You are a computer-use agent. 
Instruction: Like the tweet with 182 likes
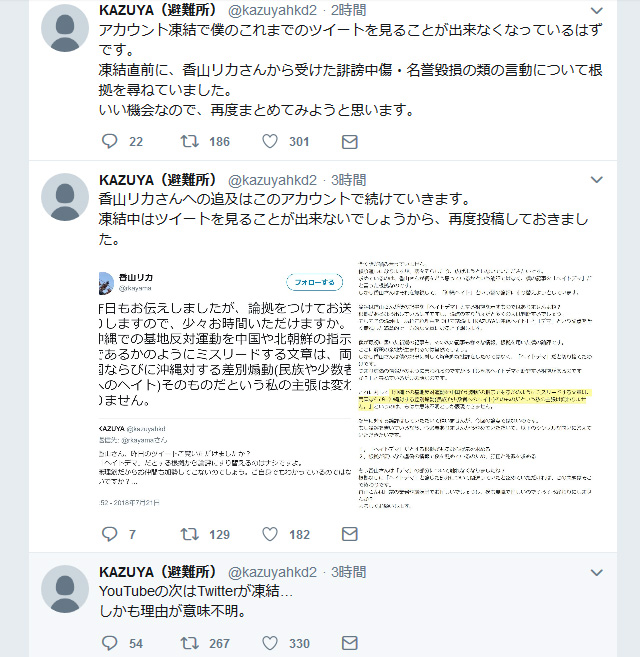pos(270,534)
